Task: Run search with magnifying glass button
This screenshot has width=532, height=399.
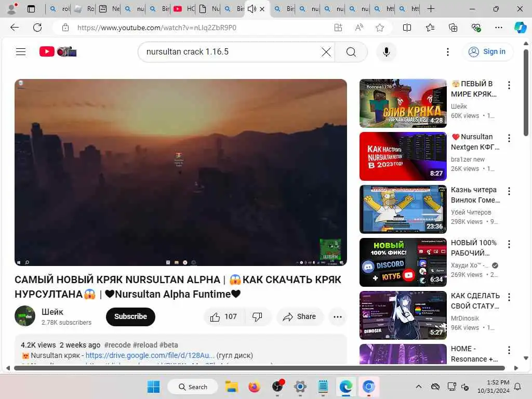Action: tap(351, 52)
